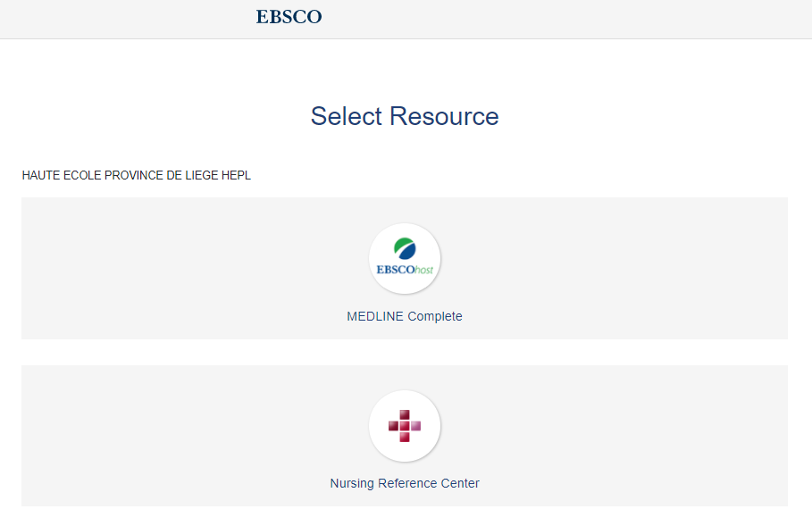Click the word MEDLINE in the resource label
This screenshot has width=812, height=526.
click(x=375, y=316)
